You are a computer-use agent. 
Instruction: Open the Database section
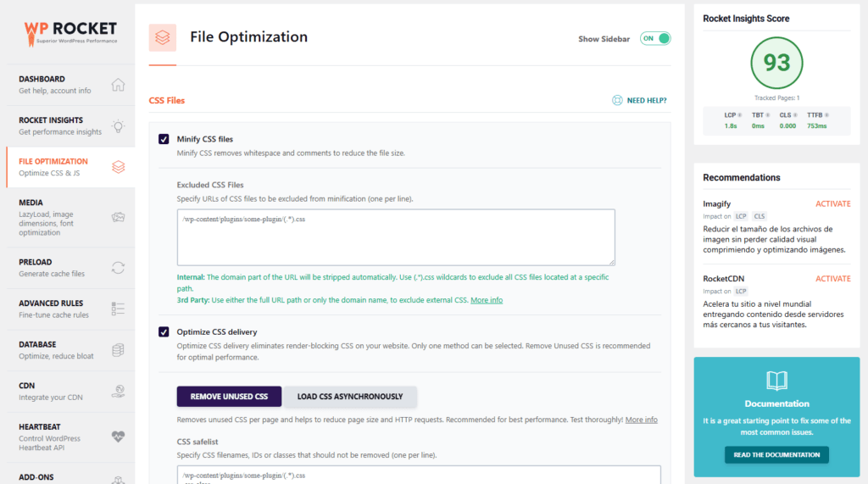70,350
